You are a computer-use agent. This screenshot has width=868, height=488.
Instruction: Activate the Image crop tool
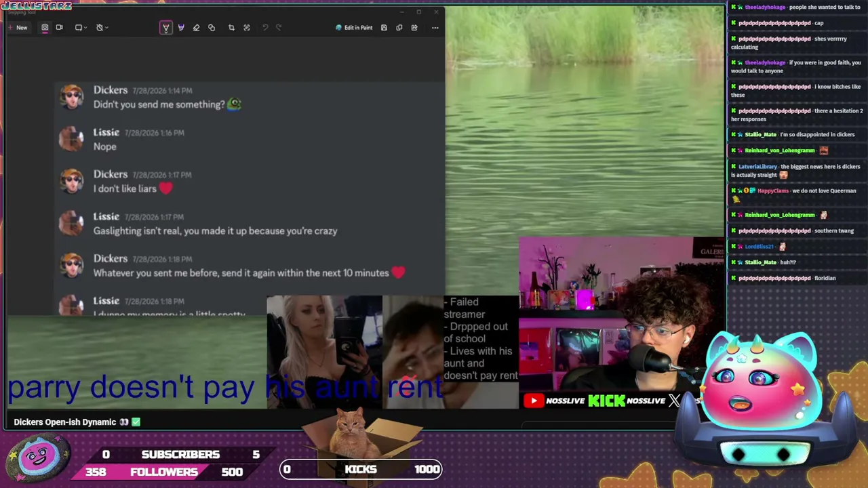tap(231, 28)
